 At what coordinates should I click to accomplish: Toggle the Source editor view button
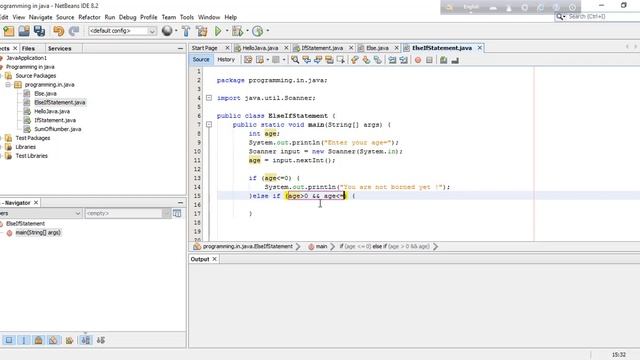tap(201, 60)
